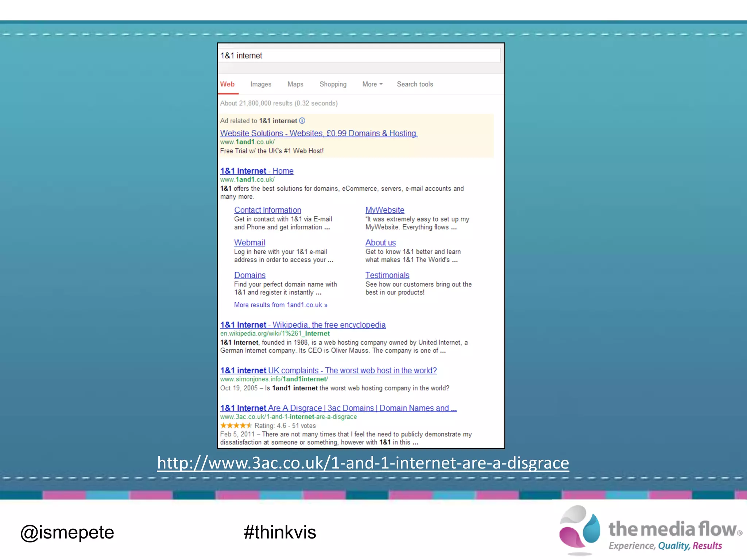Click the @ismepete handle
The height and width of the screenshot is (560, 747).
pyautogui.click(x=67, y=532)
